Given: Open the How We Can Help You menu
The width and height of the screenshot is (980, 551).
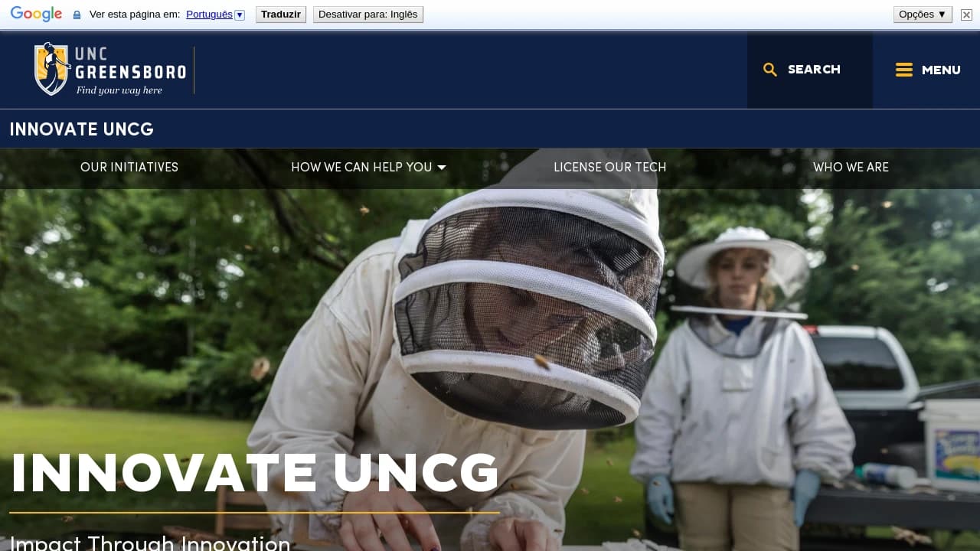Looking at the screenshot, I should (x=361, y=168).
